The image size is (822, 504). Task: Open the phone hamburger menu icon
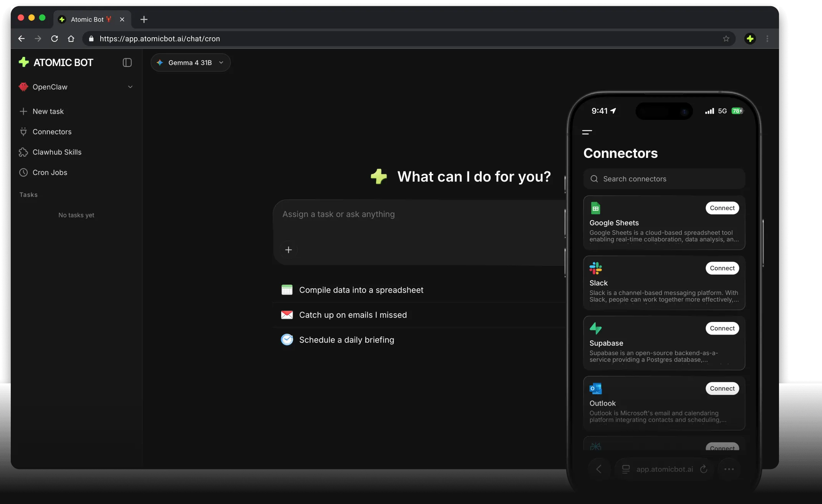coord(587,132)
